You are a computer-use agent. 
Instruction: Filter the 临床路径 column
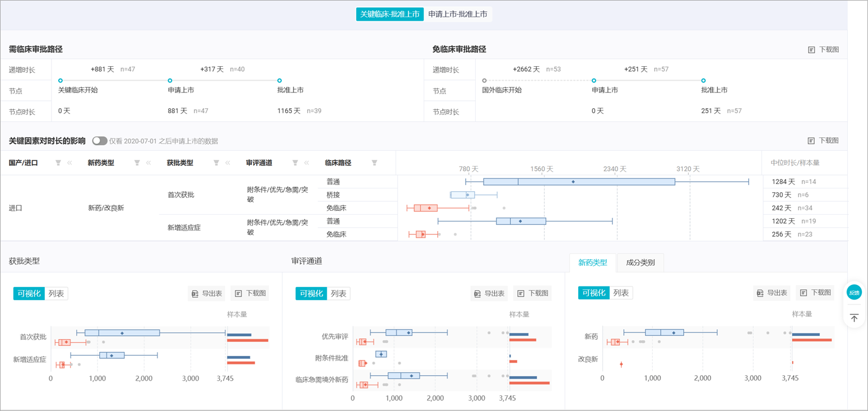coord(374,163)
